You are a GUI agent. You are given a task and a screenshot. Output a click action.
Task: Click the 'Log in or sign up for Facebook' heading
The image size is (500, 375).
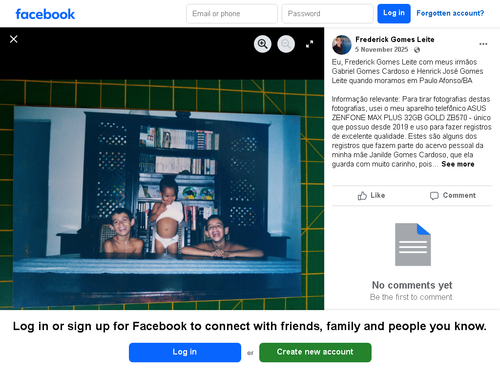(250, 326)
